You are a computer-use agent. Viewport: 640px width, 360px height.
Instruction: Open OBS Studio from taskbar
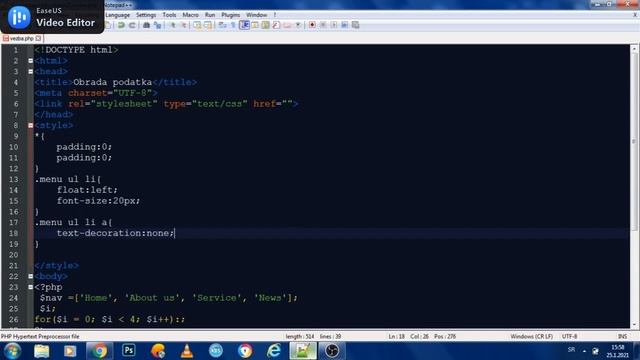[332, 351]
